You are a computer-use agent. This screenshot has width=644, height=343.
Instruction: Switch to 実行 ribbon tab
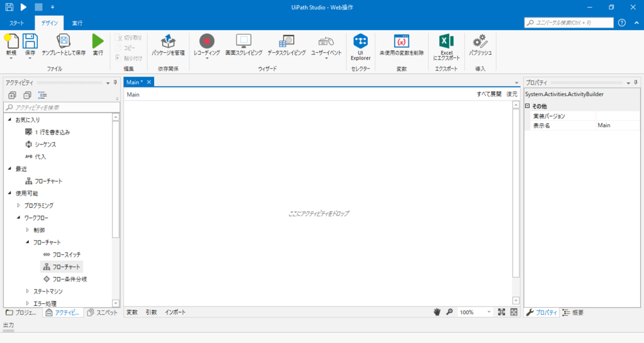[x=77, y=23]
